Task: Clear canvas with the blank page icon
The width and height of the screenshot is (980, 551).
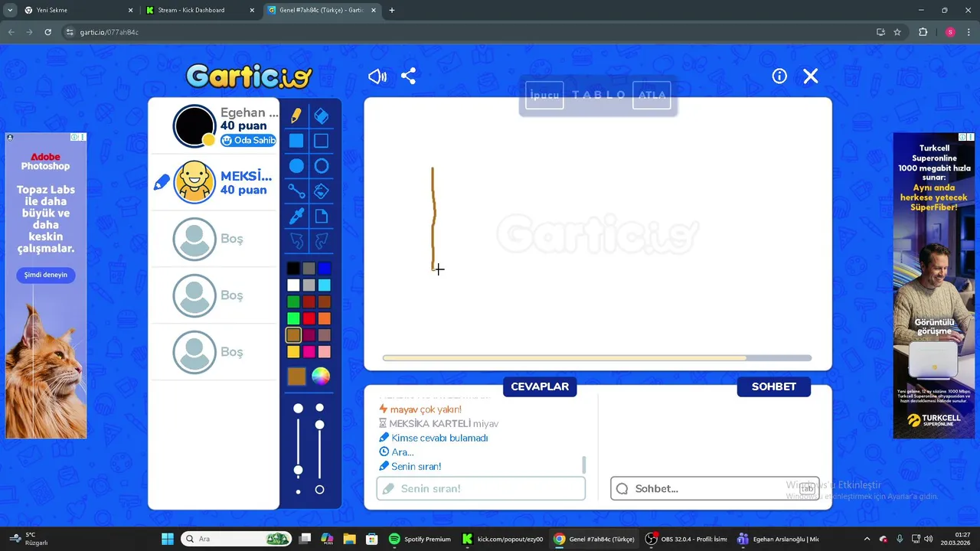Action: (x=322, y=217)
